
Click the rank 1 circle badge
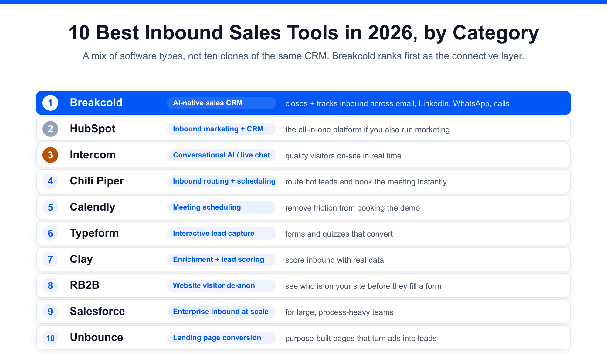[x=50, y=103]
